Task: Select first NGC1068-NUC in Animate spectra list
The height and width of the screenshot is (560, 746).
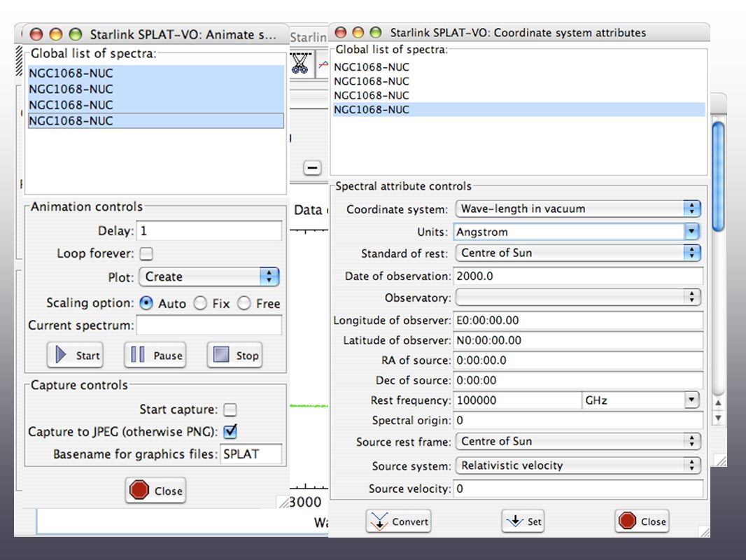Action: point(156,73)
